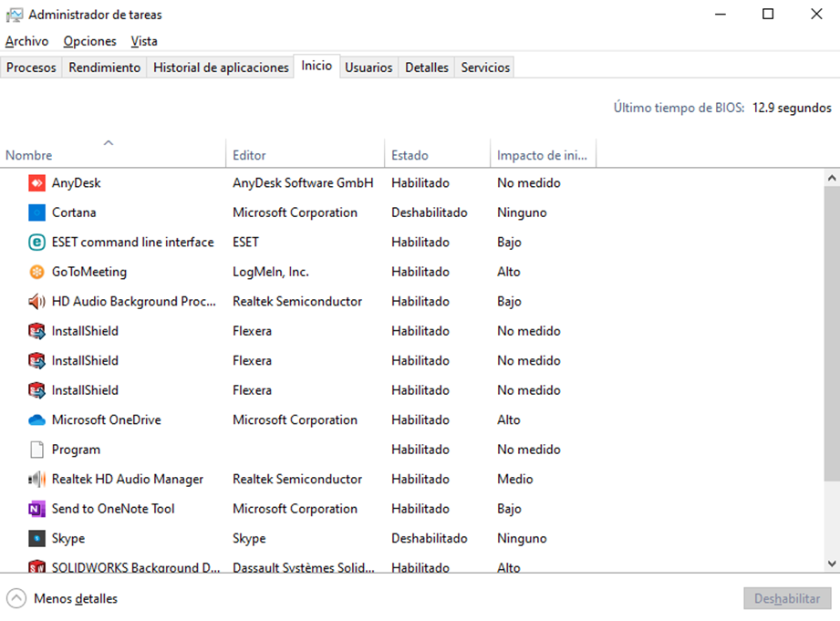Click the AnyDesk red icon
The image size is (840, 621).
36,183
